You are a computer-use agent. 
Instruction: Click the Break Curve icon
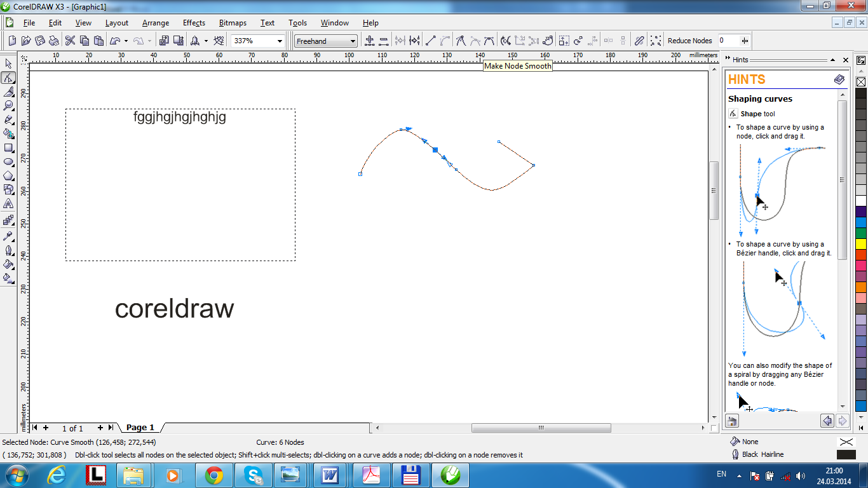414,41
